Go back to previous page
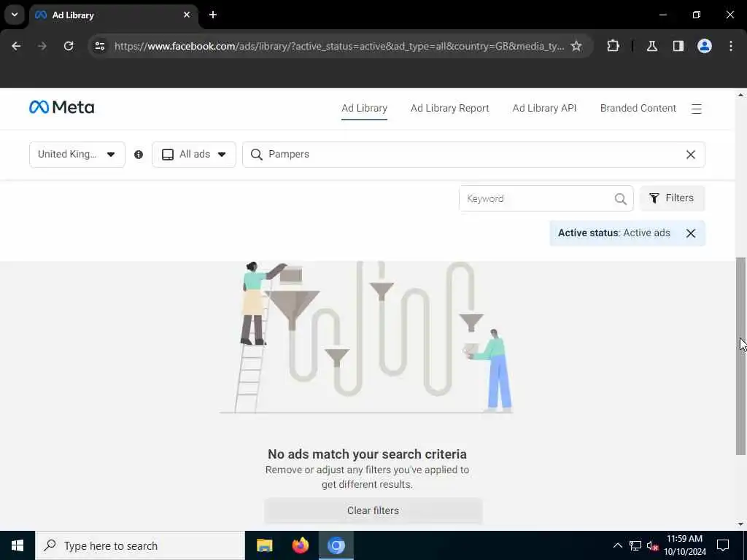747x560 pixels. [16, 46]
